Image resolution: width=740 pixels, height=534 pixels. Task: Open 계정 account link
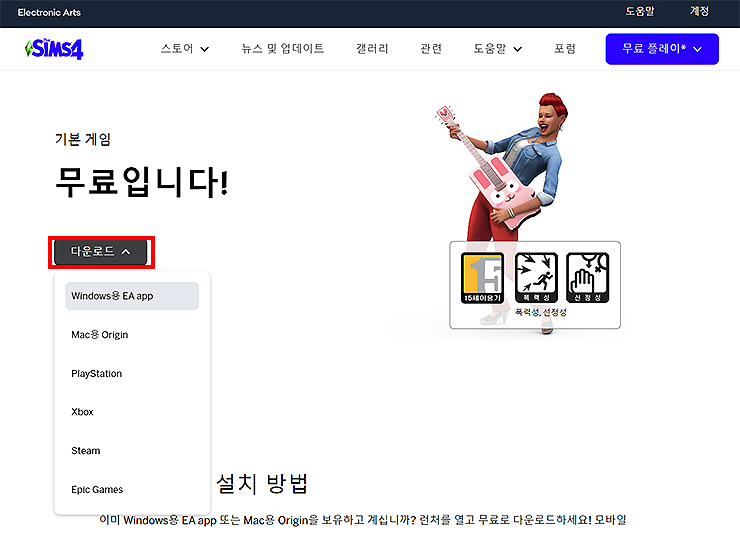(699, 11)
